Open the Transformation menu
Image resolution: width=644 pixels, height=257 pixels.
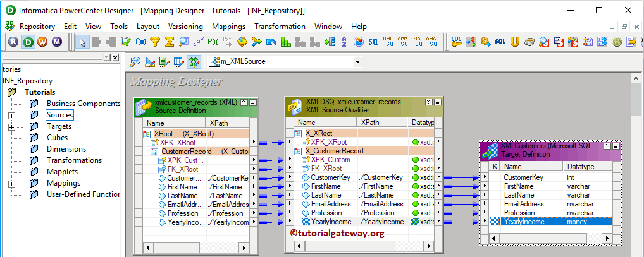[x=280, y=27]
